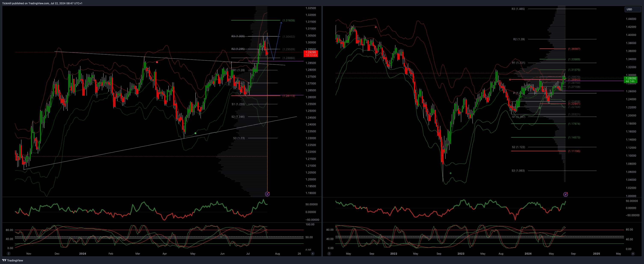Open the USD currency selector
The width and height of the screenshot is (644, 264).
(632, 9)
